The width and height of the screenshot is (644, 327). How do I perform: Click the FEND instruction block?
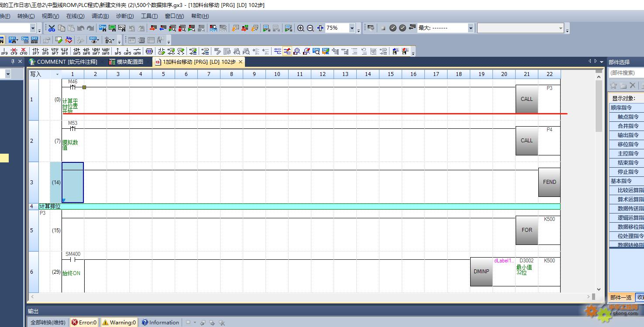(549, 182)
